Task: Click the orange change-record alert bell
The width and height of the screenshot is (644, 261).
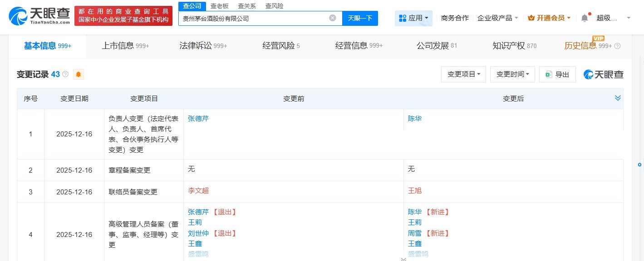Action: [x=79, y=75]
